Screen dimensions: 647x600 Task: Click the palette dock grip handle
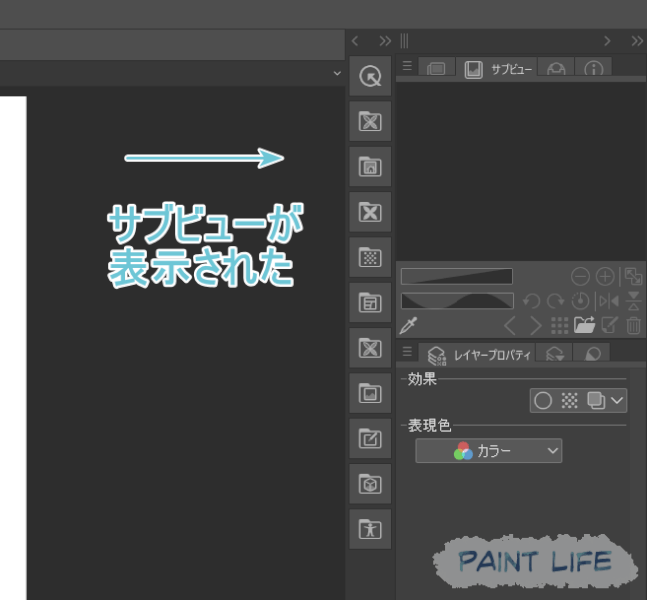404,41
